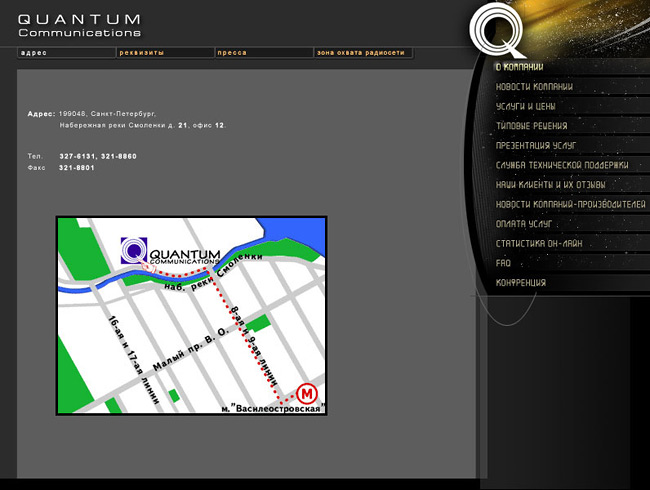The height and width of the screenshot is (490, 650).
Task: Open the 'адрес' tab
Action: [x=66, y=53]
